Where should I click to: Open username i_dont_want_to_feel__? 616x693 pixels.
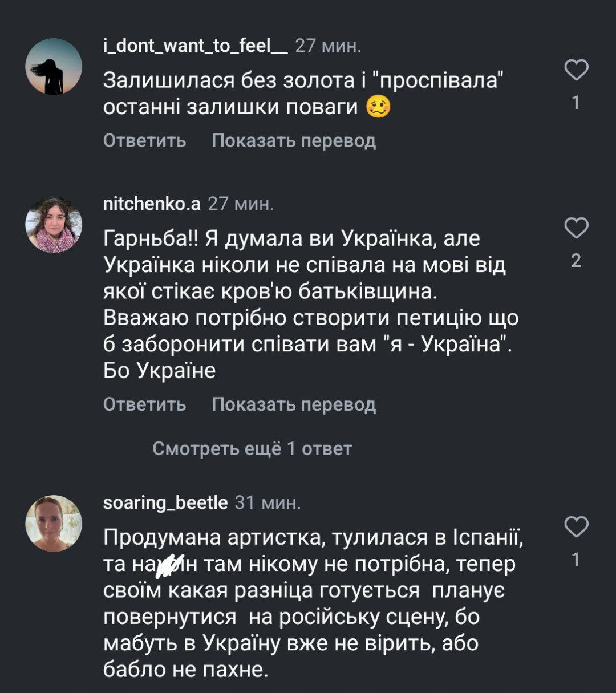click(196, 46)
